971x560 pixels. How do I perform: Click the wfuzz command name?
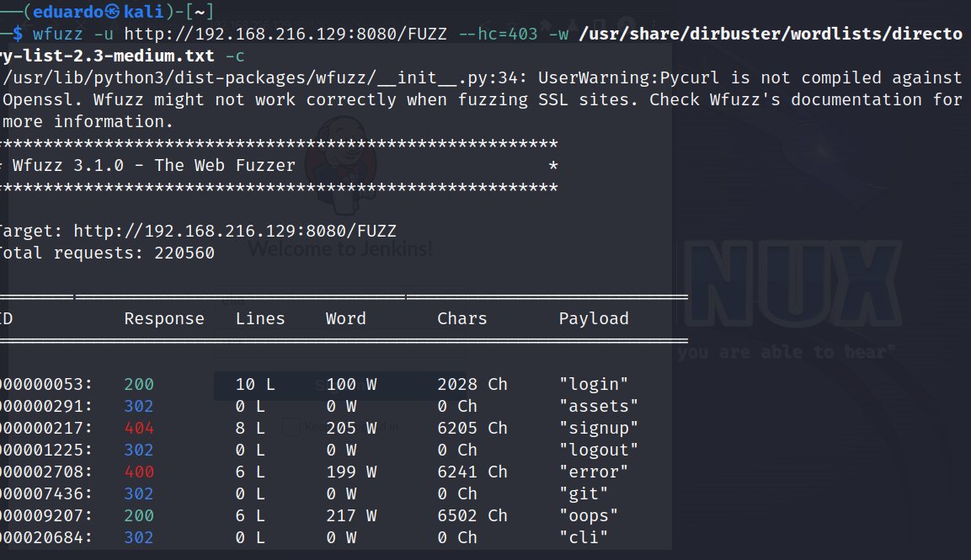coord(57,34)
